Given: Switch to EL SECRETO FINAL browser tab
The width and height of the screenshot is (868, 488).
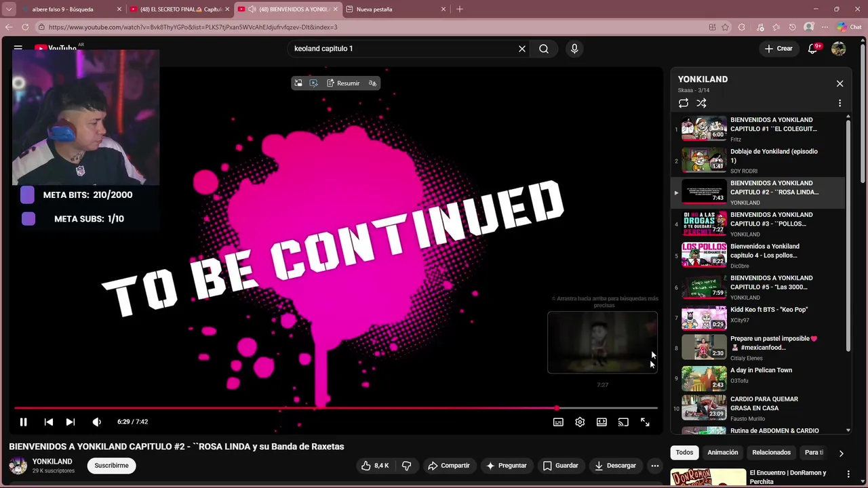Looking at the screenshot, I should tap(179, 9).
